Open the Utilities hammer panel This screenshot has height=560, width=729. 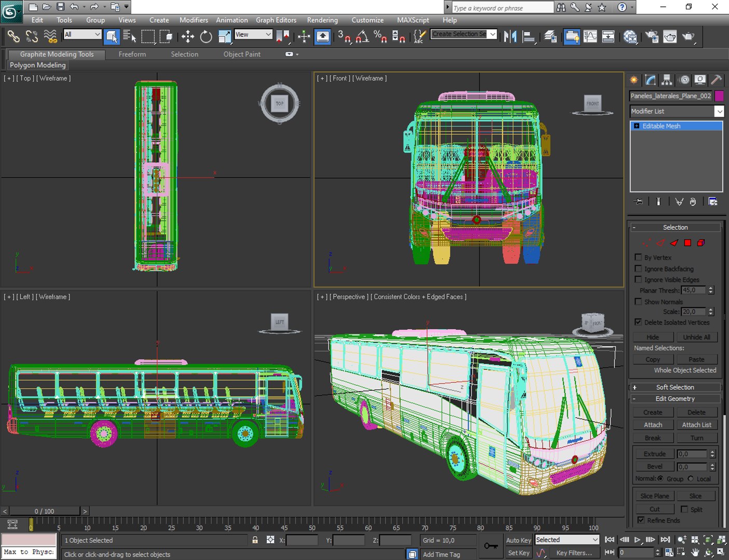(716, 80)
